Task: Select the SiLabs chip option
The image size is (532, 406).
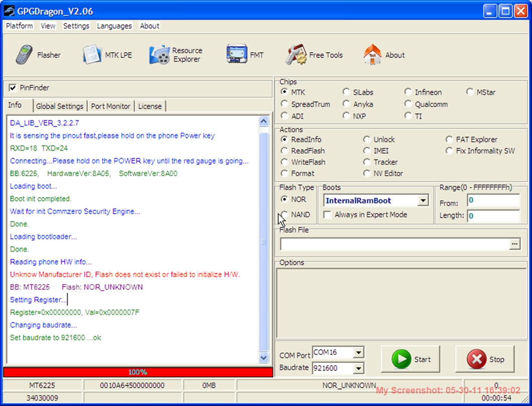Action: (x=346, y=92)
